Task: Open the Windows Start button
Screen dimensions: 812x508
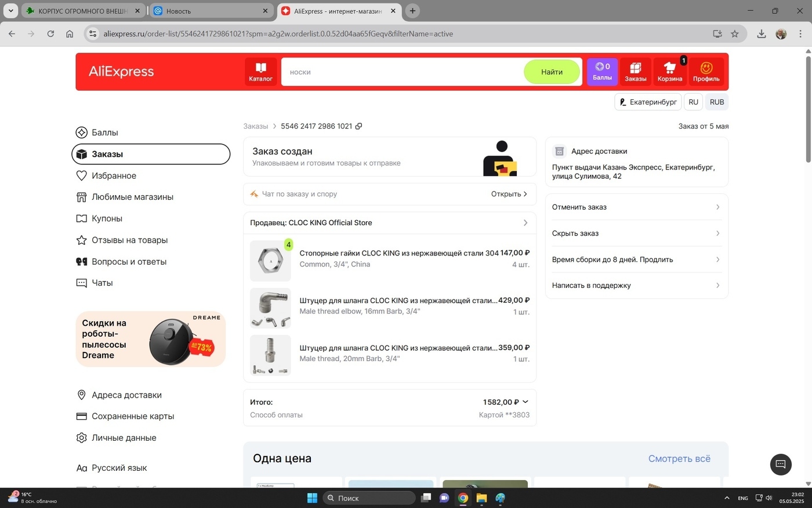Action: coord(312,498)
